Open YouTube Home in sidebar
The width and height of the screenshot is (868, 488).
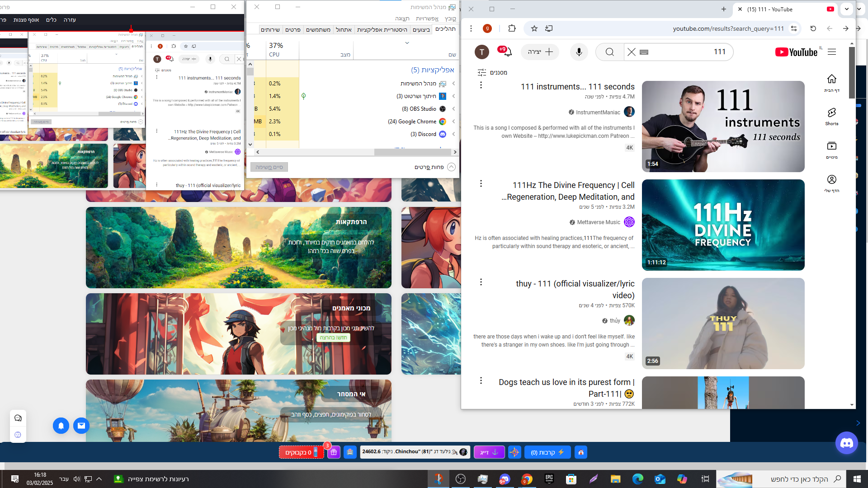832,83
